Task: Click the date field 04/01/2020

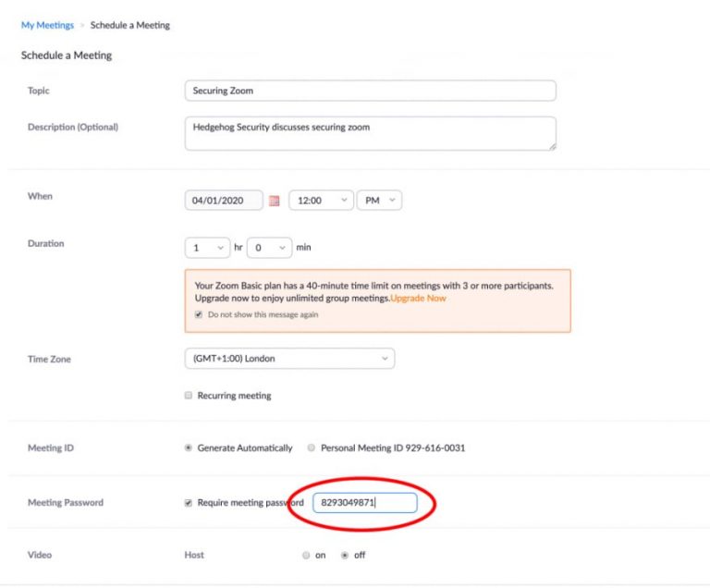Action: tap(224, 201)
